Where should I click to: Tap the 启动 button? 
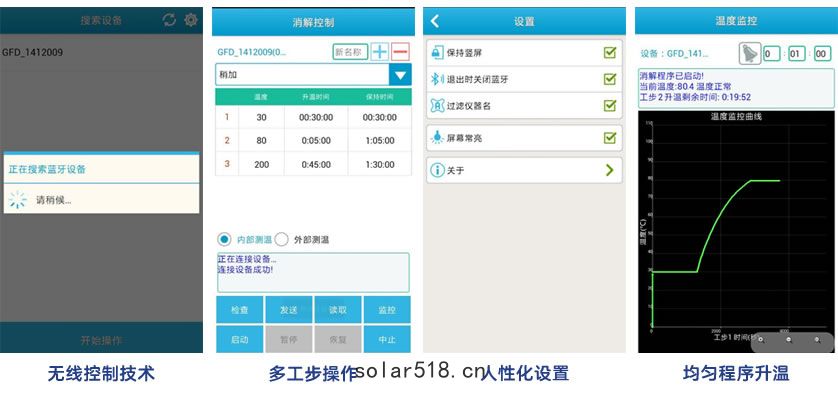(x=239, y=339)
